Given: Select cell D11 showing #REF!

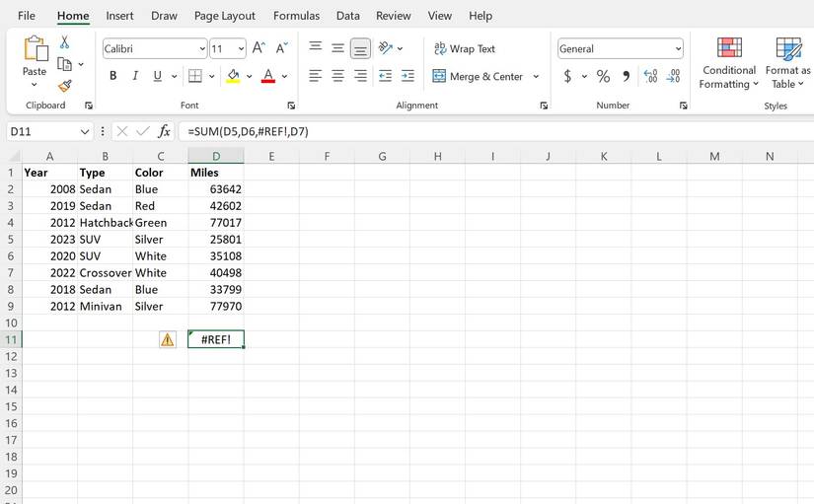Looking at the screenshot, I should tap(216, 339).
